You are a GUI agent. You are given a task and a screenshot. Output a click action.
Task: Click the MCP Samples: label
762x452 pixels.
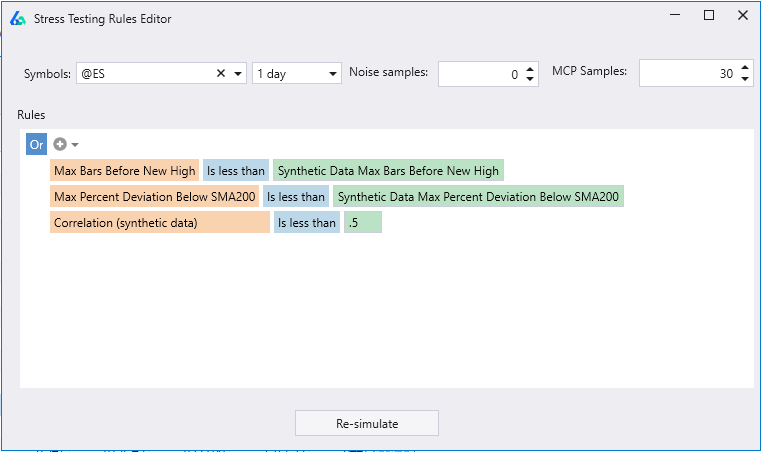coord(589,71)
